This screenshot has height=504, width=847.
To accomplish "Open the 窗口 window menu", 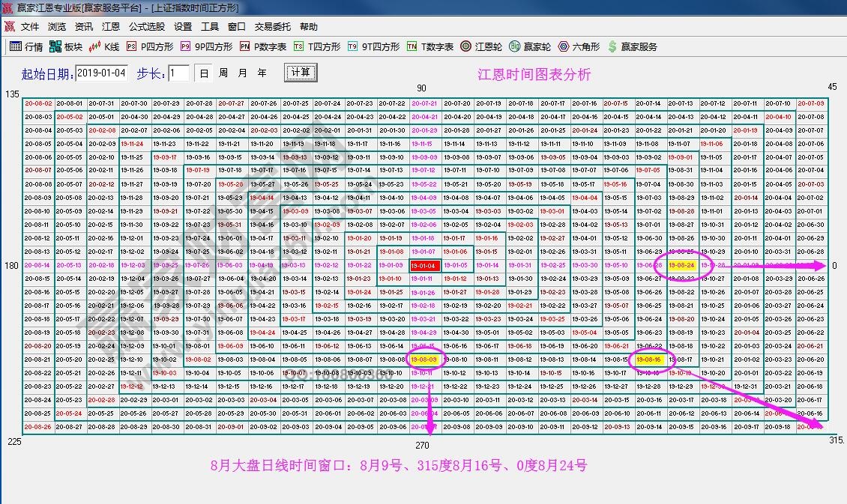I will 238,25.
